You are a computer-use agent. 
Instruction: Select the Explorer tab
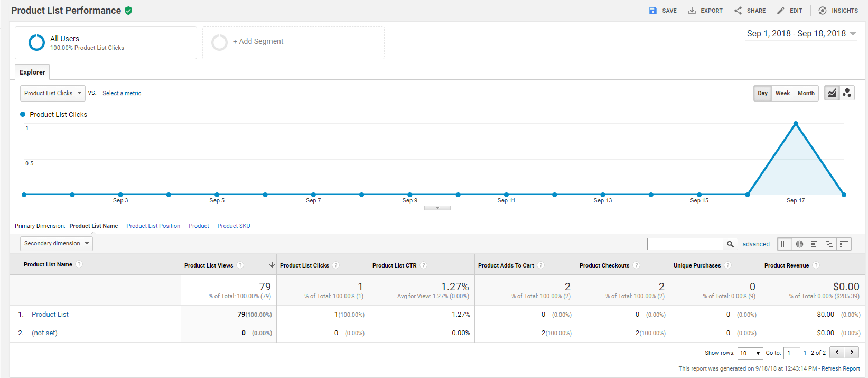pos(32,72)
